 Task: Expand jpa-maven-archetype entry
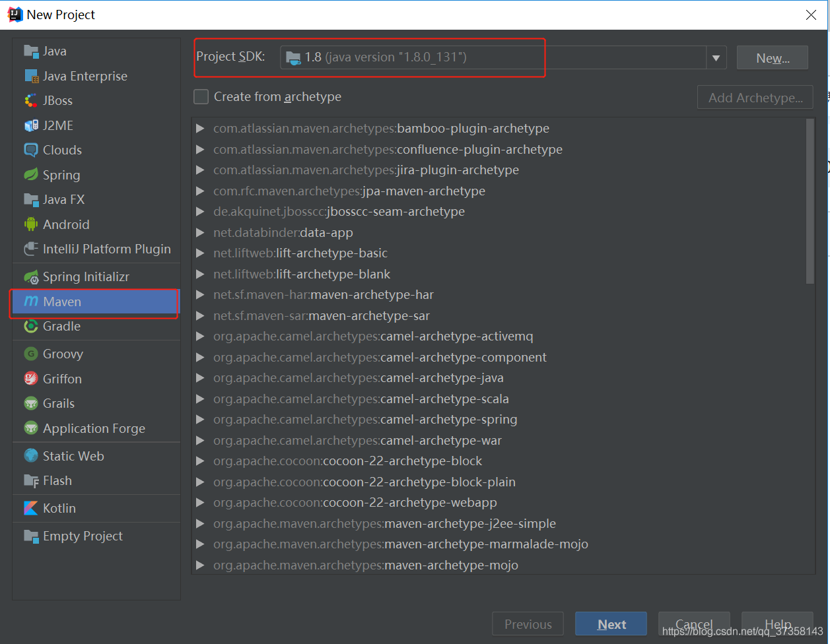pyautogui.click(x=200, y=191)
